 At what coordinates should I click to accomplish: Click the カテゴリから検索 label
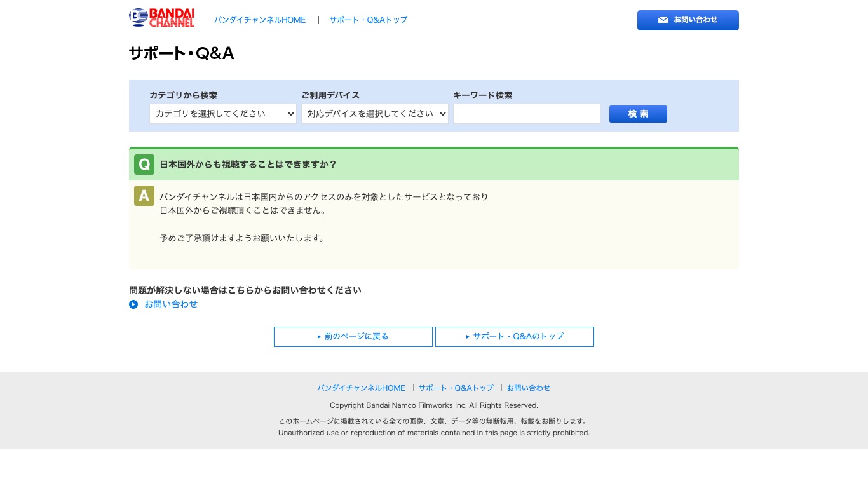click(x=183, y=95)
